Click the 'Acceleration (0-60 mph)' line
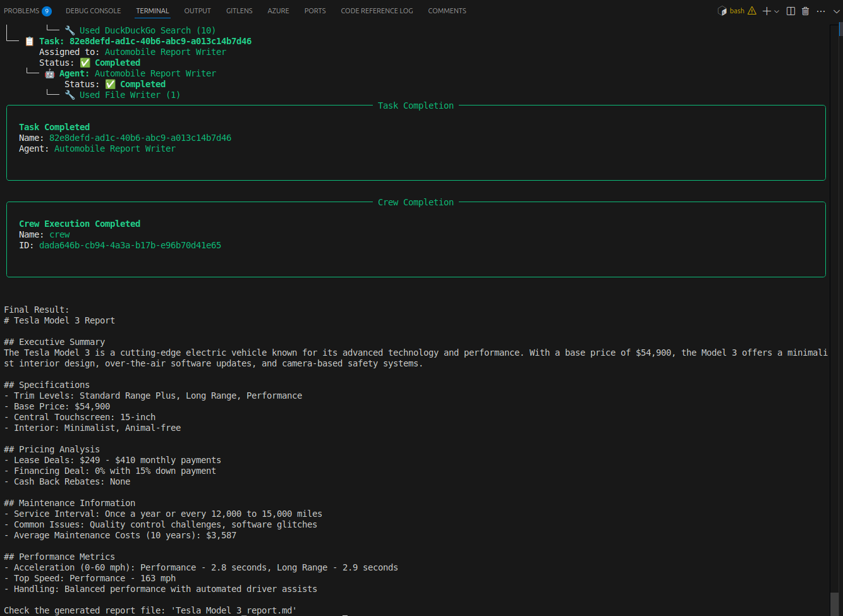The width and height of the screenshot is (843, 616). 201,567
